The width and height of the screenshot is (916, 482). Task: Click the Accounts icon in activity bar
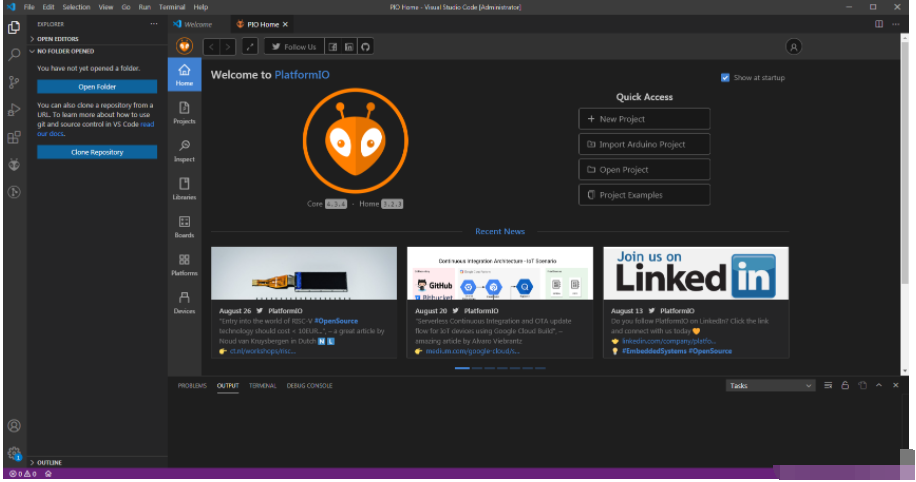coord(14,426)
